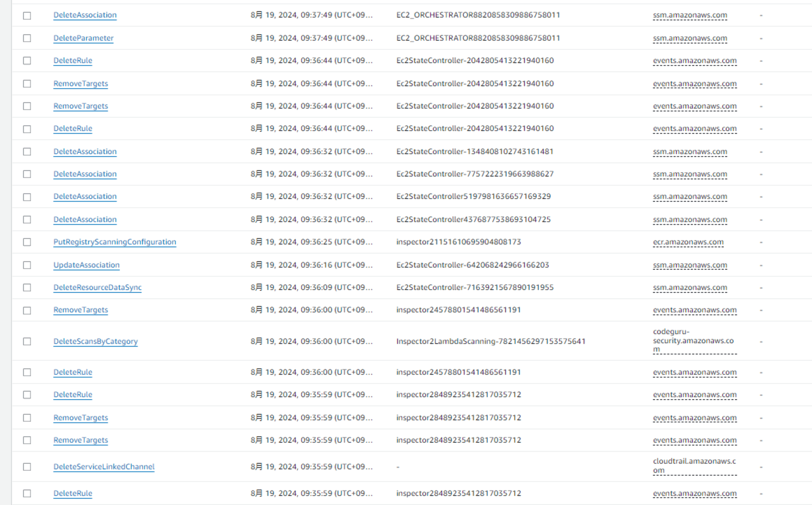
Task: Click user name Ec2StateController-7163921567890191955
Action: [x=475, y=287]
